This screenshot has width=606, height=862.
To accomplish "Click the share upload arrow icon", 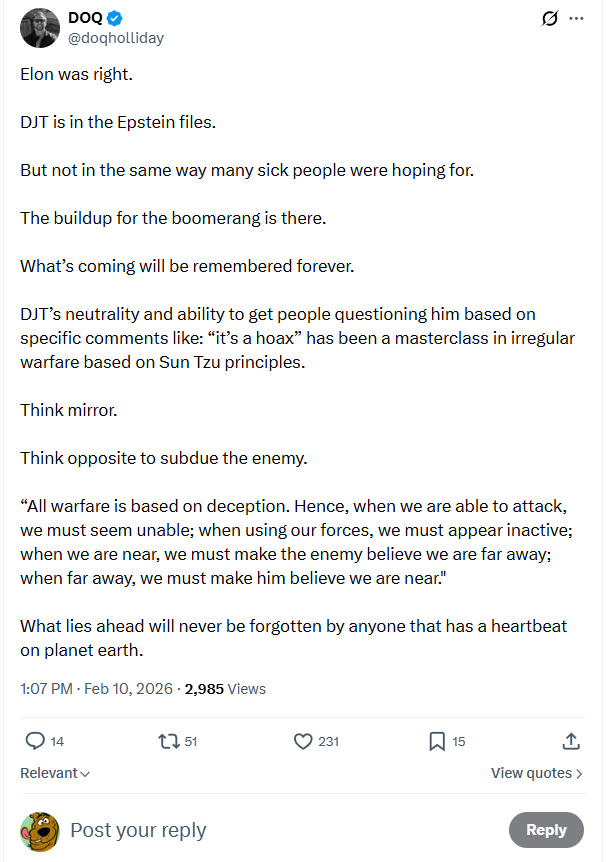I will click(x=571, y=741).
